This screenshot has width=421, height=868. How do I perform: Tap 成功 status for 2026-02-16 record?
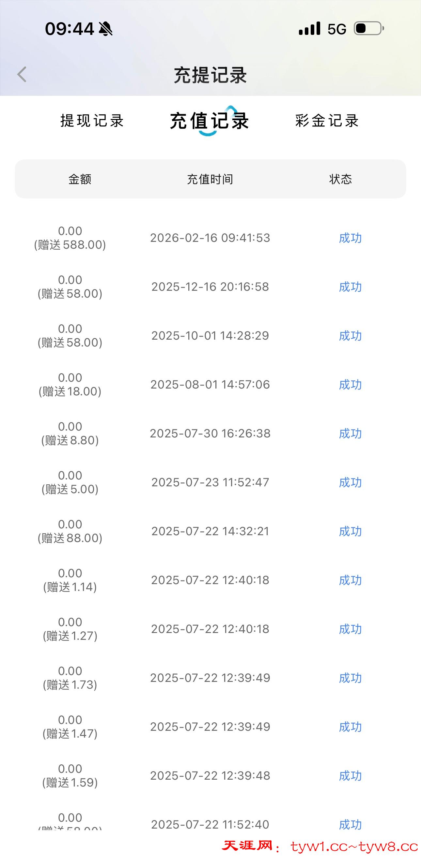350,238
